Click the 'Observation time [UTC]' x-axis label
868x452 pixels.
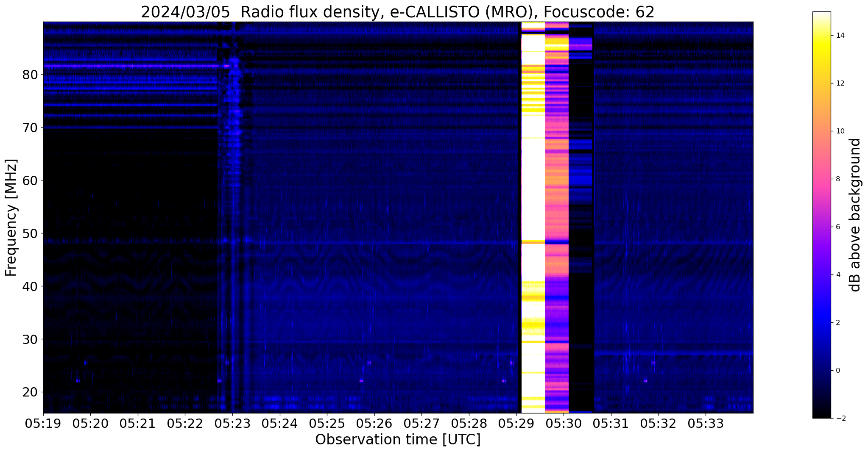398,440
